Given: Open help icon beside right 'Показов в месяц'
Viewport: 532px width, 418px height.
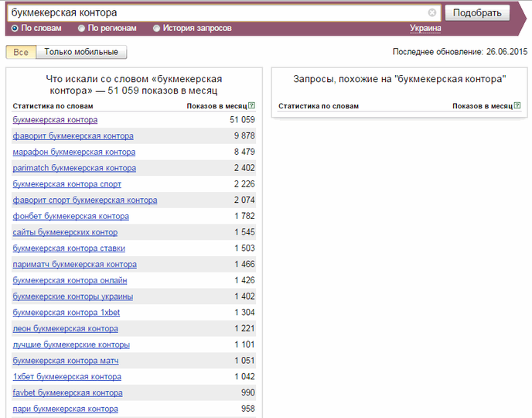Looking at the screenshot, I should tap(517, 105).
